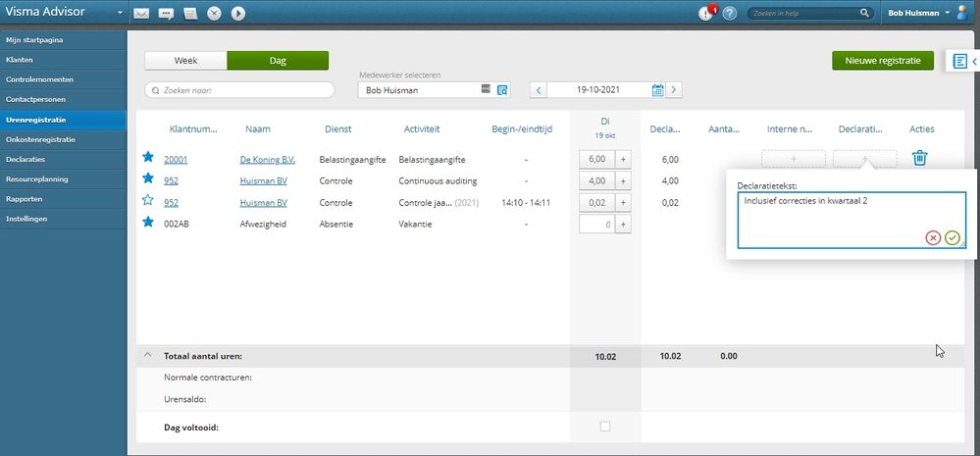Open the employee lookup search icon
Screen dimensions: 980x456
[502, 90]
